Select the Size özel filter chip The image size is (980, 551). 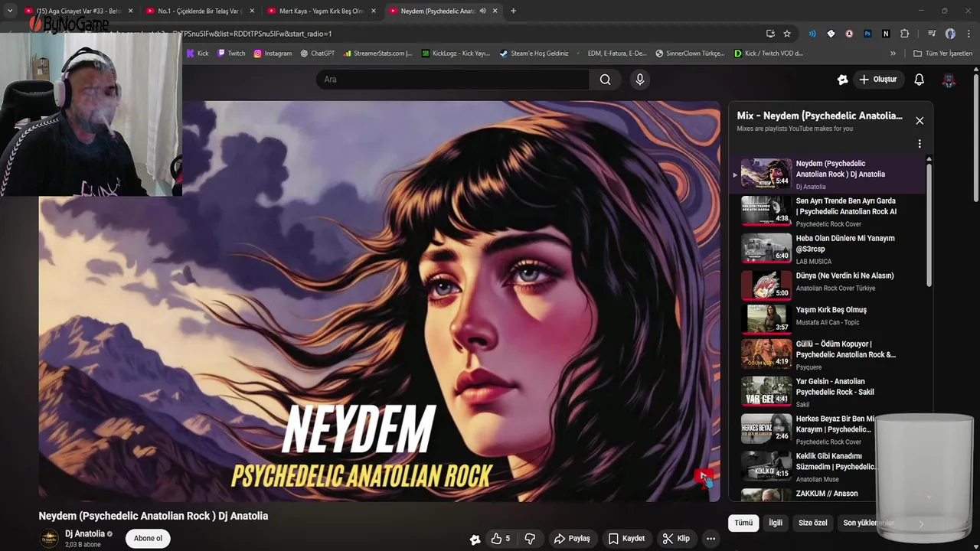click(812, 523)
